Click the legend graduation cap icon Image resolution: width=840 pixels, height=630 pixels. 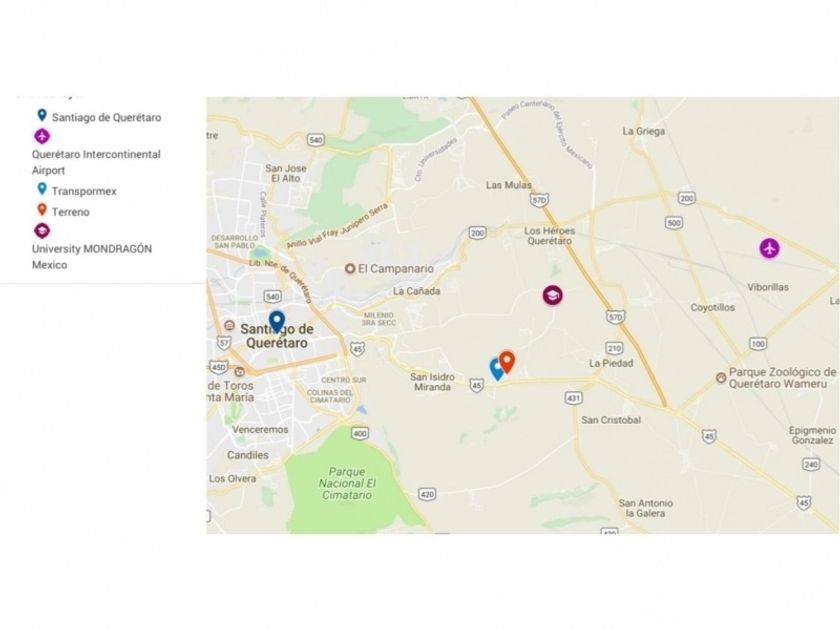point(42,230)
